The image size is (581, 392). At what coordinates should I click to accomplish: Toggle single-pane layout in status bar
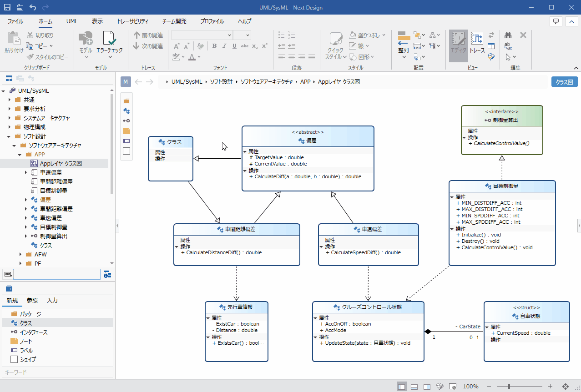[x=402, y=386]
